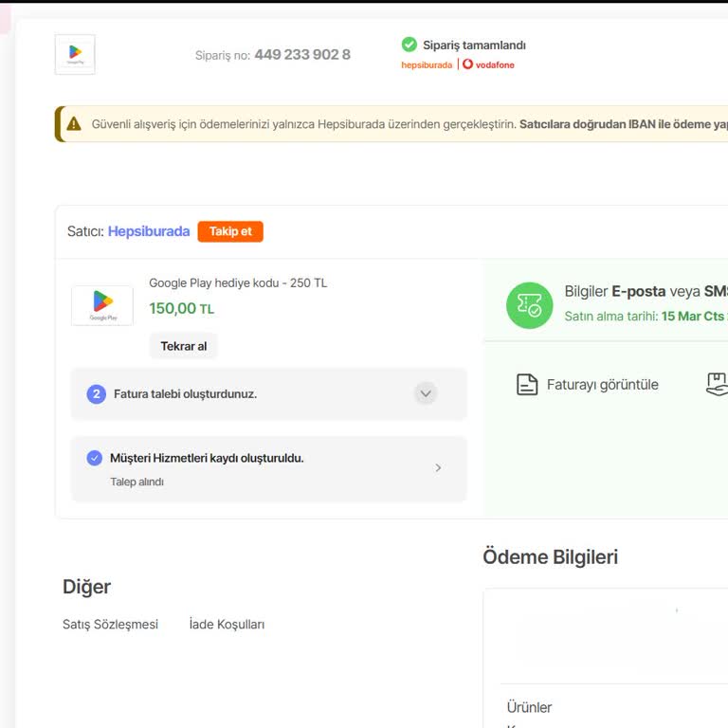Open Satış Sözleşmesi link

pos(111,624)
